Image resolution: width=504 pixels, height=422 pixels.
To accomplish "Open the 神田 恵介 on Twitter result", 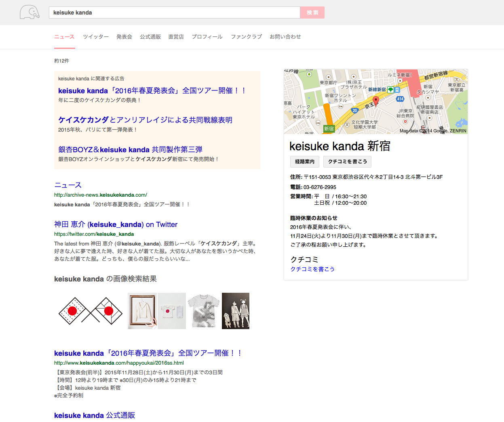I will pyautogui.click(x=116, y=225).
